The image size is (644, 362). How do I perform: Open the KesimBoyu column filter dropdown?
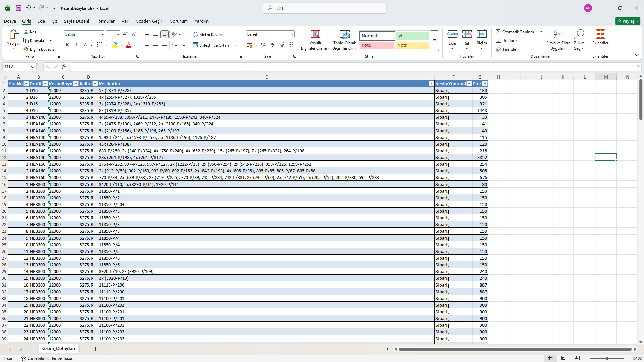[76, 84]
